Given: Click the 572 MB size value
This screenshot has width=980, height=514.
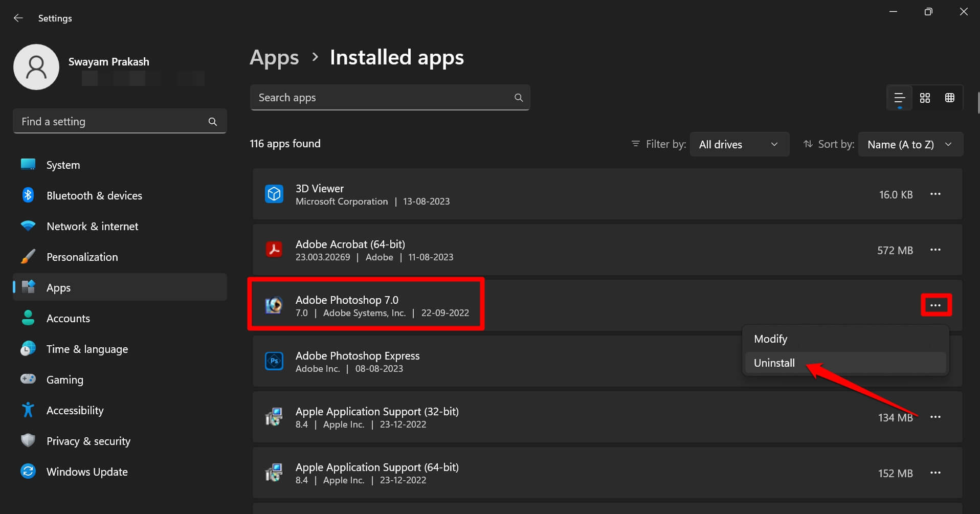Looking at the screenshot, I should click(x=895, y=251).
